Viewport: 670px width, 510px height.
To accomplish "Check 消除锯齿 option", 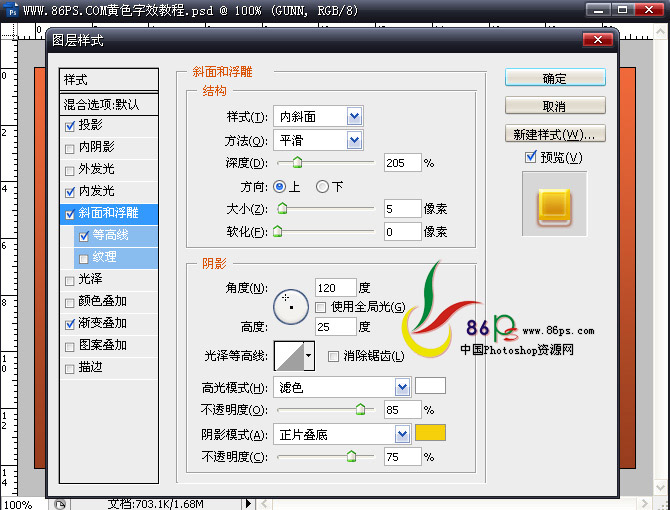I will [x=333, y=356].
